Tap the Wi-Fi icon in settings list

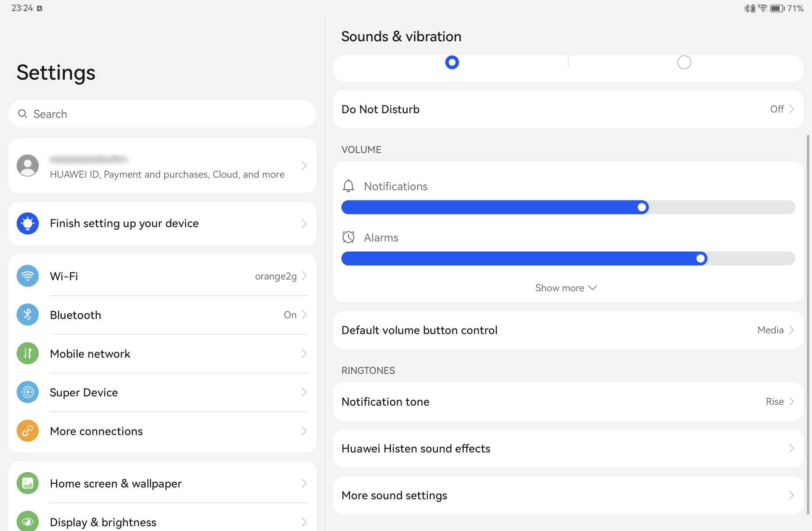[x=28, y=276]
